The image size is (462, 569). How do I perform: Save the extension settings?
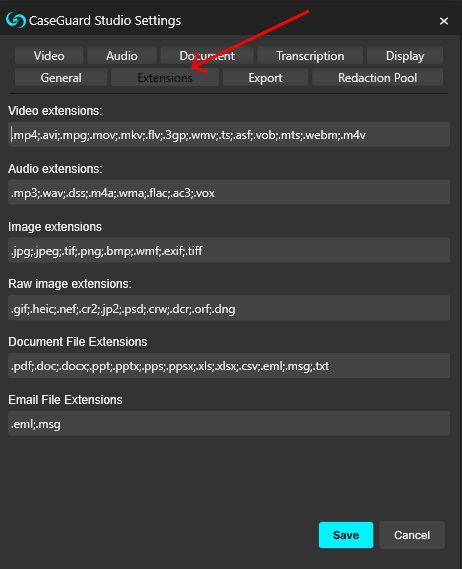point(346,535)
